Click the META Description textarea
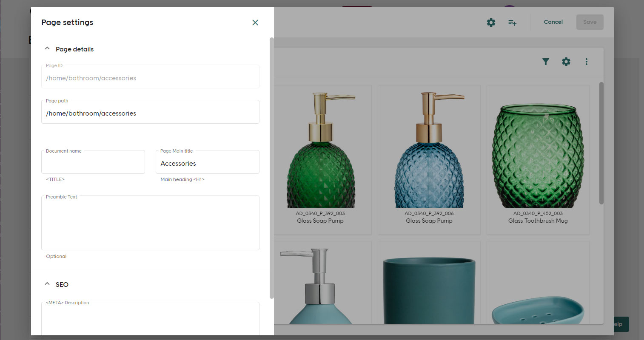 (150, 319)
